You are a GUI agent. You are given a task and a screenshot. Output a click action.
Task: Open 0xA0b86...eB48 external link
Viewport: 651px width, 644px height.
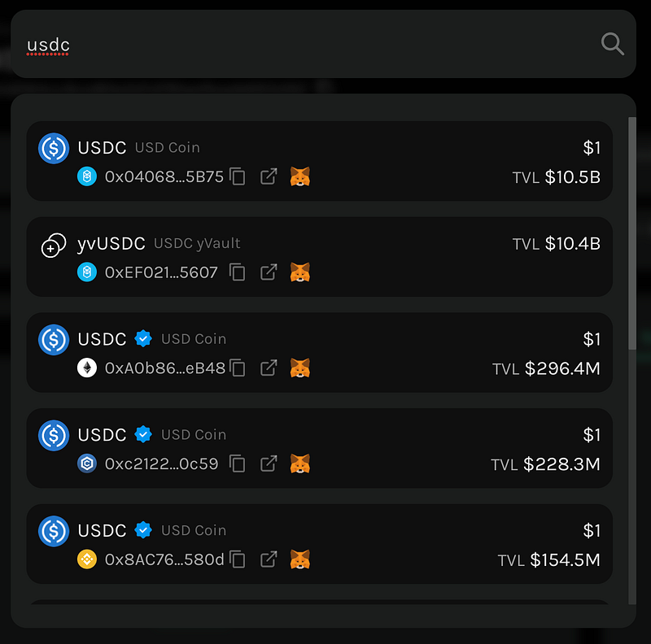pyautogui.click(x=269, y=368)
